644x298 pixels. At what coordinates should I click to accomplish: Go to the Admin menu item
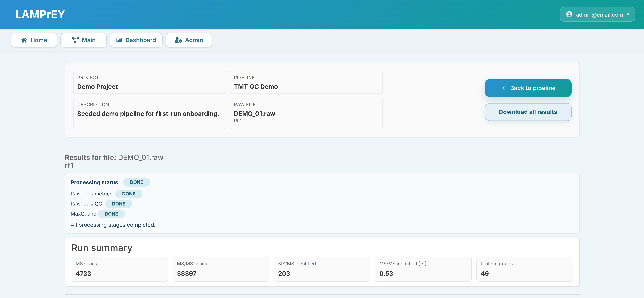click(189, 40)
